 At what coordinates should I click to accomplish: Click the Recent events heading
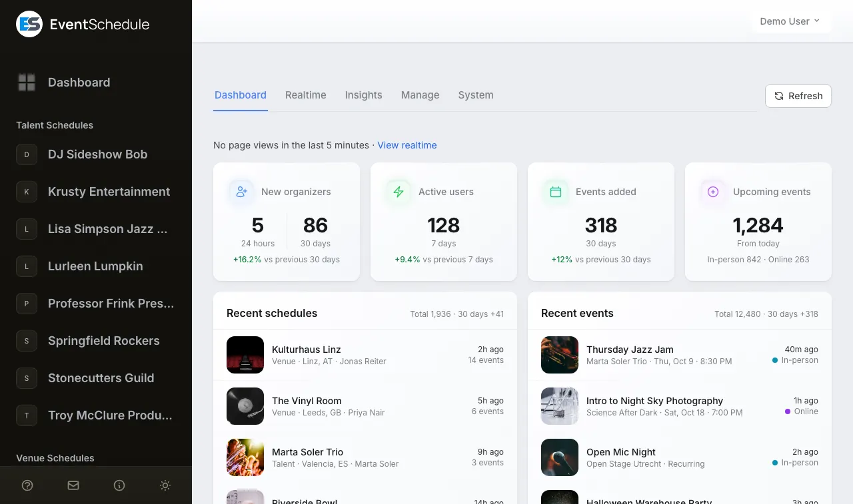577,313
